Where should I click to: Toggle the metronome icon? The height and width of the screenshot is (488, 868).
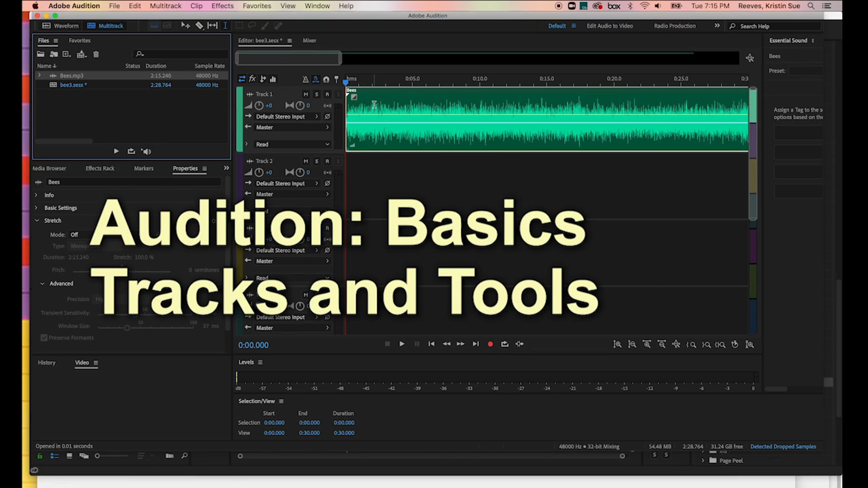(305, 79)
